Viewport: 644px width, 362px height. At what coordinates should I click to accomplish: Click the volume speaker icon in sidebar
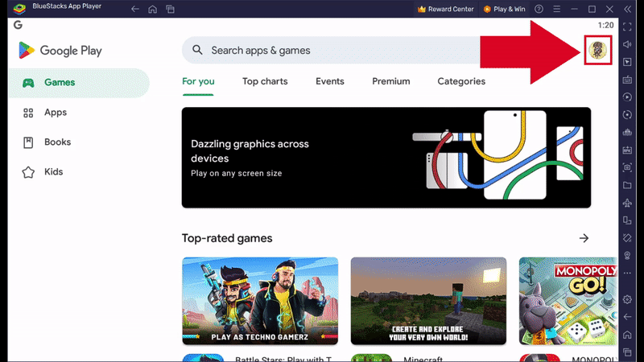pyautogui.click(x=628, y=44)
